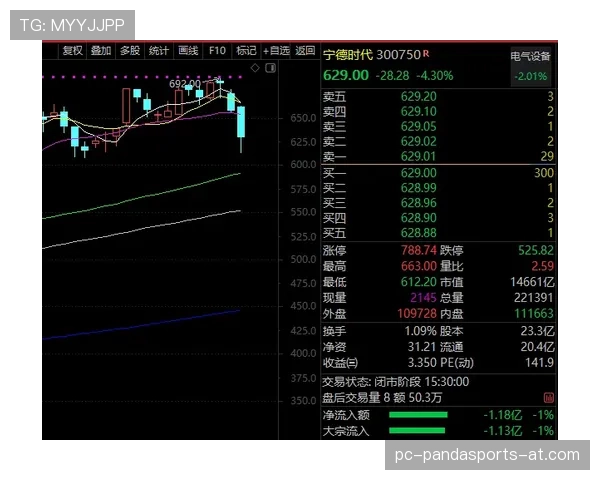Click the 600.0 price axis label

coord(303,165)
